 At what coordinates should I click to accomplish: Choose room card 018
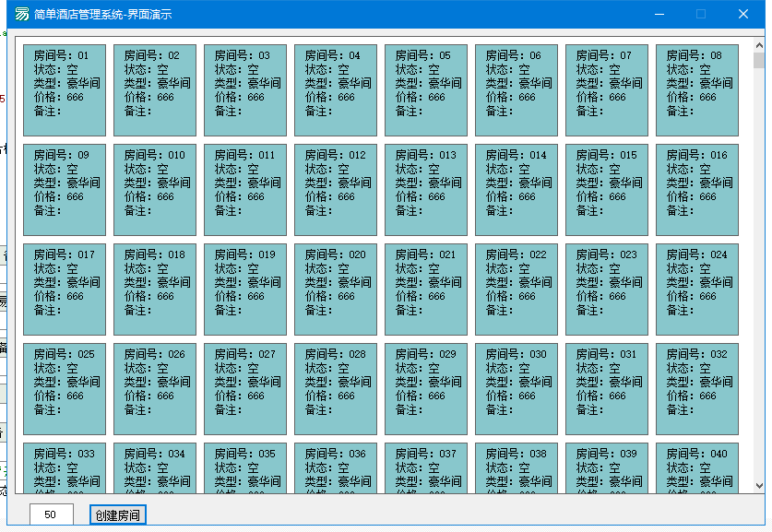(155, 290)
